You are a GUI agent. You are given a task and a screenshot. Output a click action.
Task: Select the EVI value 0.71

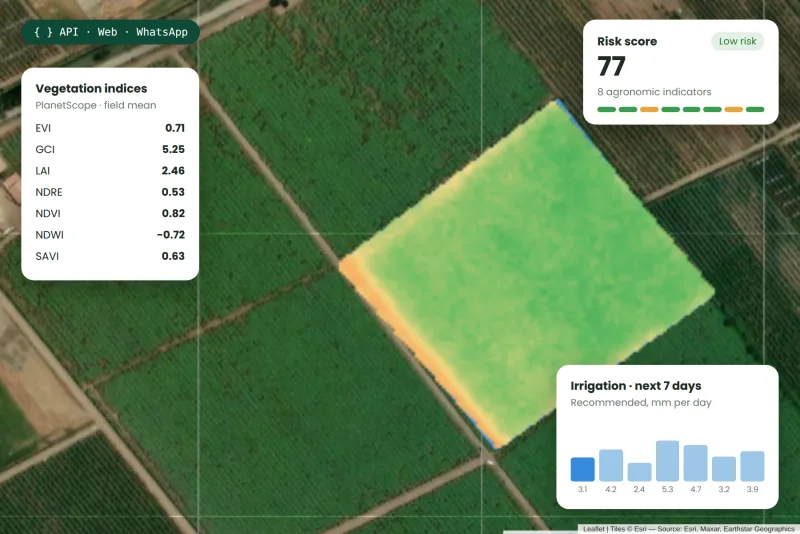point(175,128)
